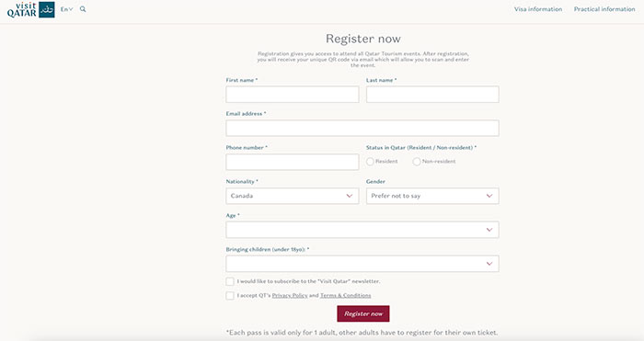The width and height of the screenshot is (644, 341).
Task: Tick the Visit Qatar newsletter checkbox
Action: point(230,281)
